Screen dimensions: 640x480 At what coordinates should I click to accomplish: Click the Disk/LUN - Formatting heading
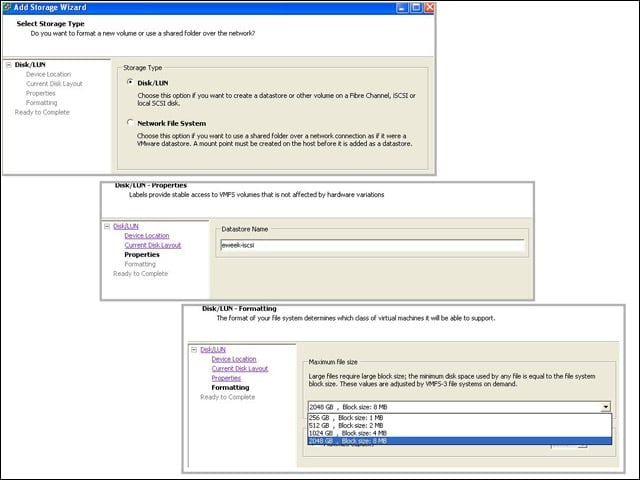point(239,309)
